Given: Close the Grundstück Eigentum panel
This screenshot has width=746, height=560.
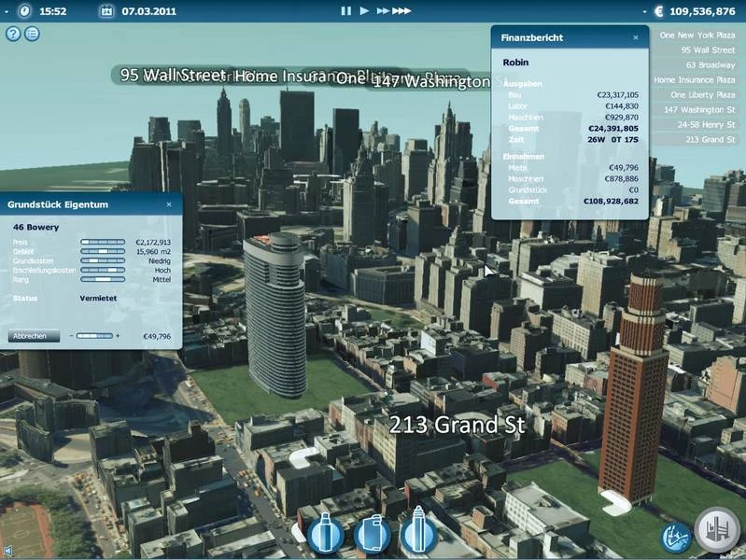Looking at the screenshot, I should [x=169, y=204].
